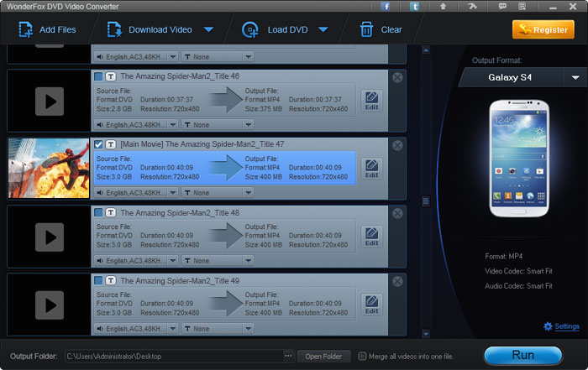The image size is (588, 370).
Task: Open the Settings link
Action: pyautogui.click(x=567, y=326)
